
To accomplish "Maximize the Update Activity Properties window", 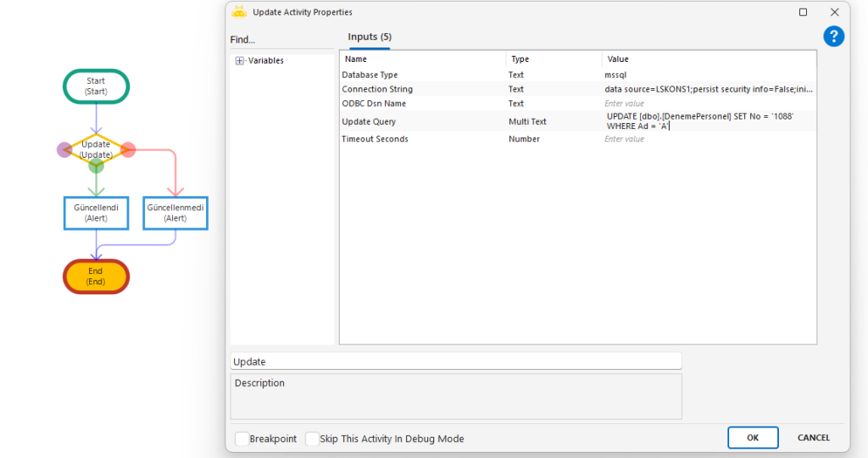I will pos(803,13).
